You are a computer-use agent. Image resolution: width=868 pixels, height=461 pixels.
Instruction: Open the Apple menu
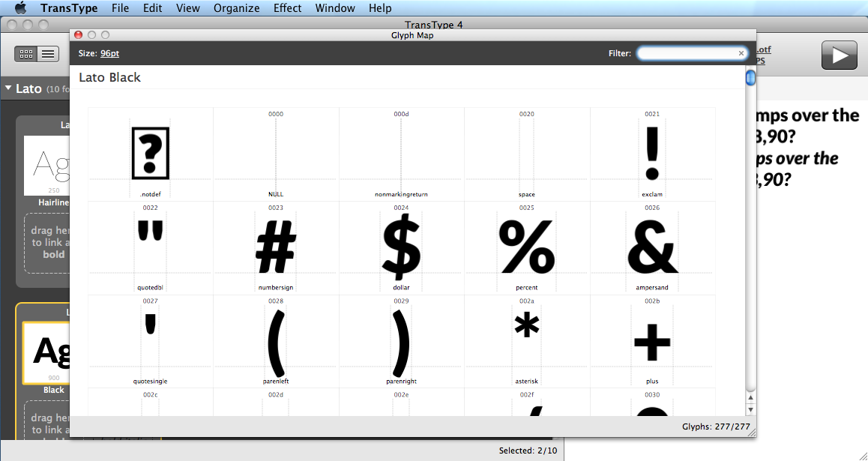tap(20, 7)
